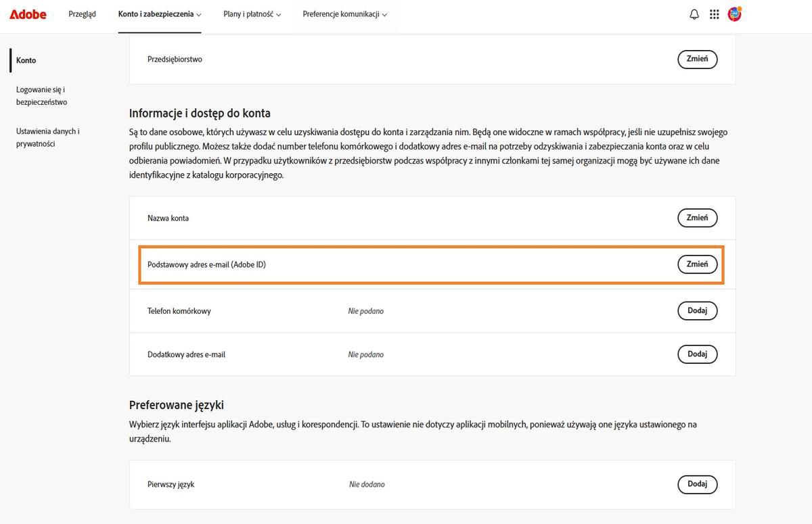This screenshot has width=812, height=524.
Task: Open Logowanie się i bezpieczeństwo settings
Action: point(41,95)
